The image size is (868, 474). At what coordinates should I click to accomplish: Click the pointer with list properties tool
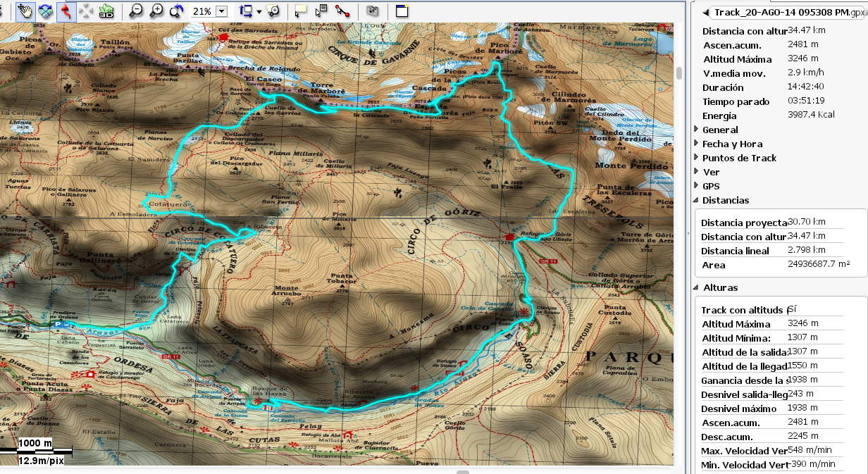coord(321,11)
